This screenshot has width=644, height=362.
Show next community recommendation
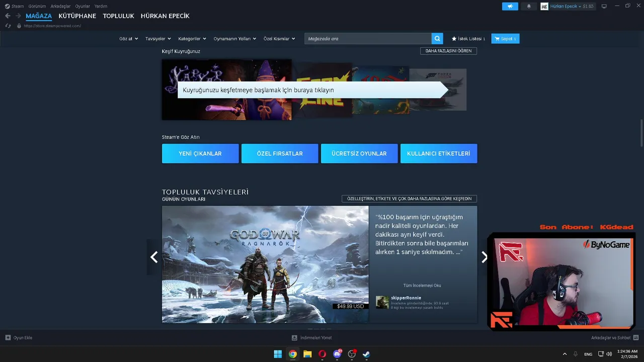[x=484, y=257]
